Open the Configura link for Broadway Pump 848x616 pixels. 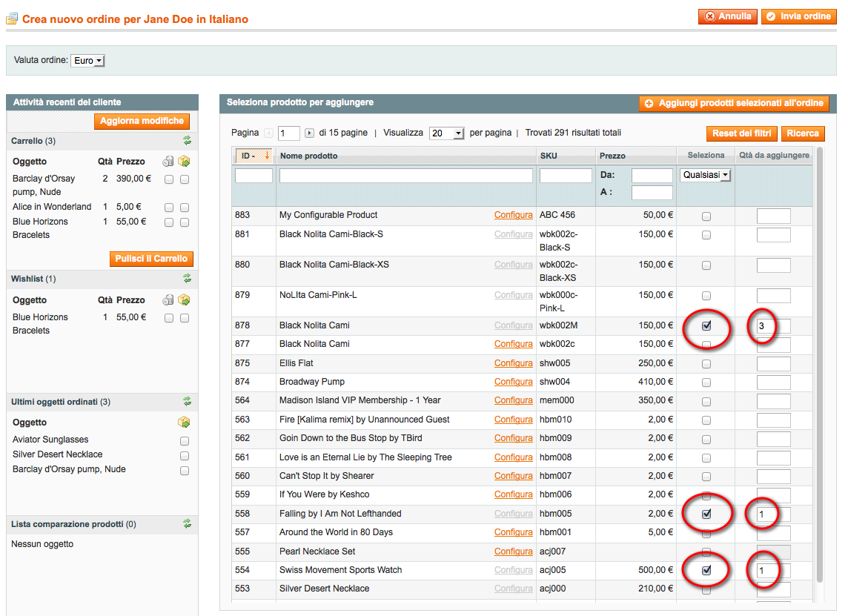click(513, 381)
